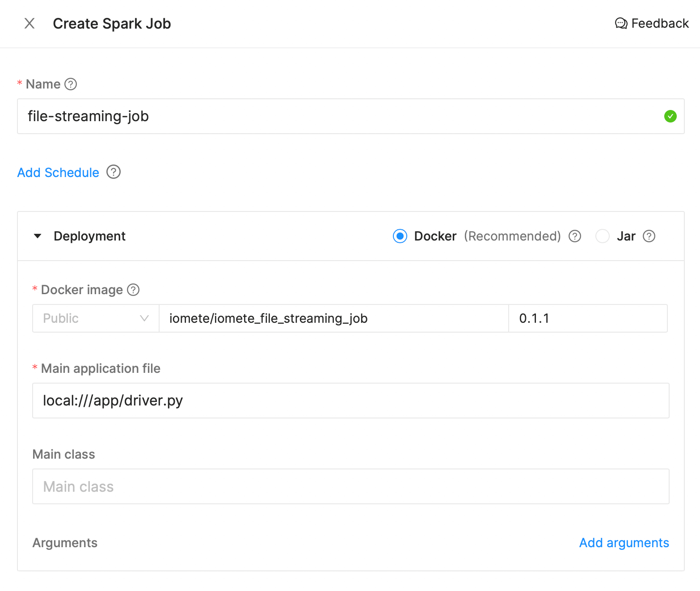
Task: Click Add arguments link
Action: click(x=624, y=543)
